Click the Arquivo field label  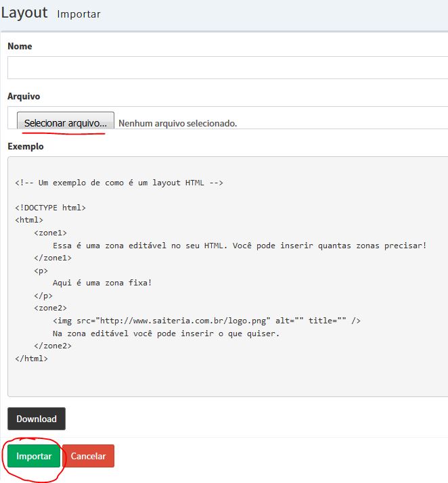[x=24, y=96]
